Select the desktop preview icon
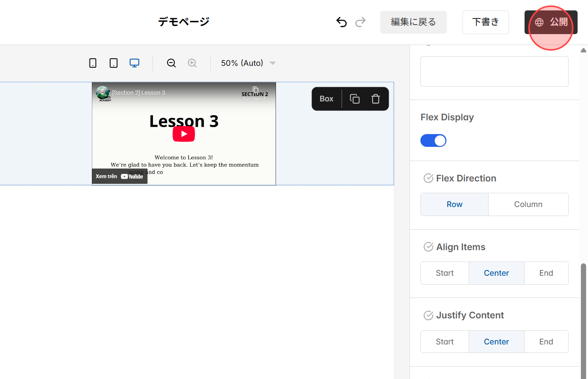 [x=134, y=62]
